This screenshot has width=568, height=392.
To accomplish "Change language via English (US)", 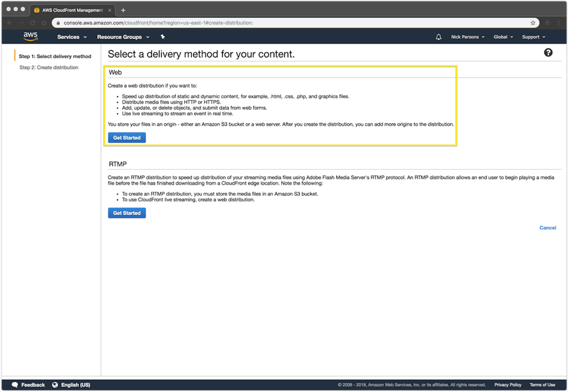I will (76, 385).
